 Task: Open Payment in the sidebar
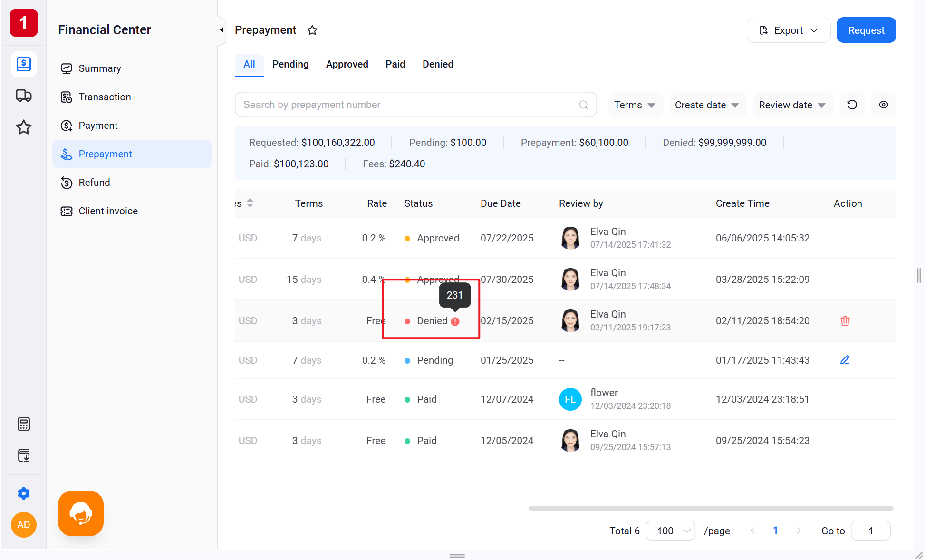pyautogui.click(x=132, y=126)
